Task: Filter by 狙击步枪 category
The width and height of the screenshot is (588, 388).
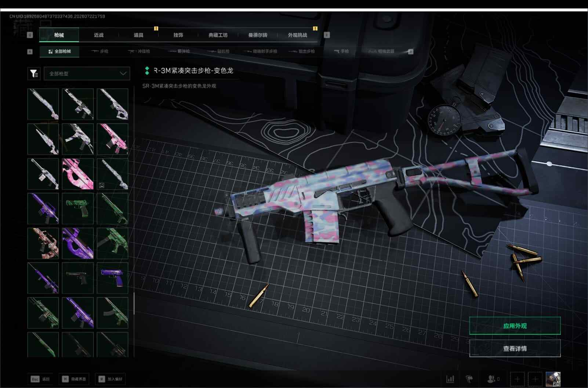Action: point(302,51)
